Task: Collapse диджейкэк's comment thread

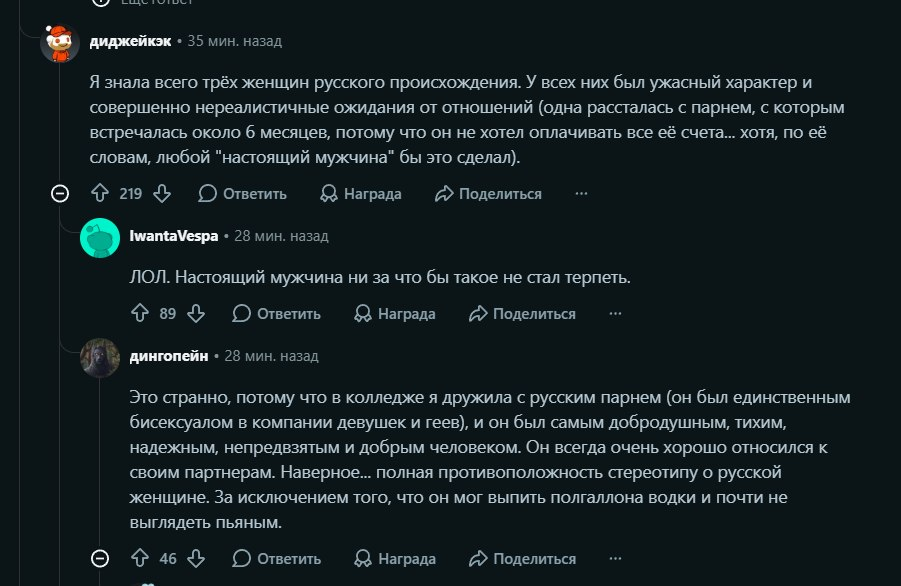Action: (x=60, y=194)
